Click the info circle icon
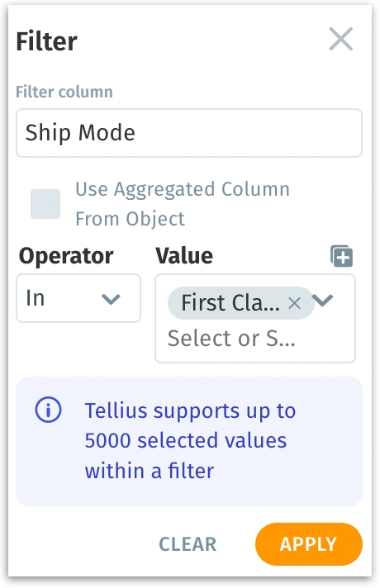The image size is (380, 588). click(x=49, y=410)
